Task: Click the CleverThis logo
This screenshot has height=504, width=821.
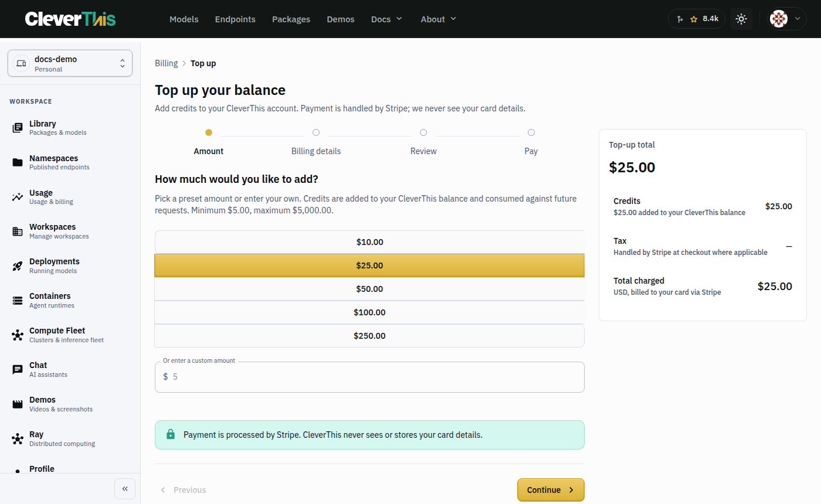Action: [x=70, y=19]
